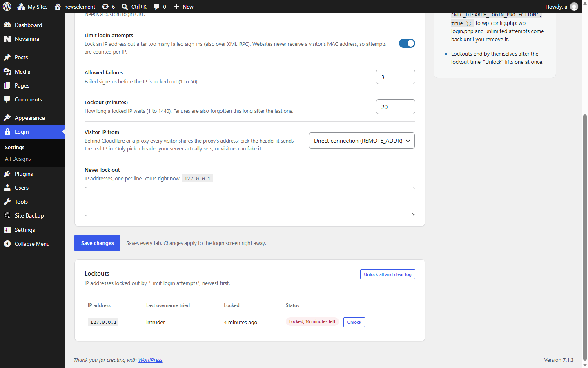Open Tools in the sidebar
This screenshot has width=588, height=368.
[x=33, y=202]
